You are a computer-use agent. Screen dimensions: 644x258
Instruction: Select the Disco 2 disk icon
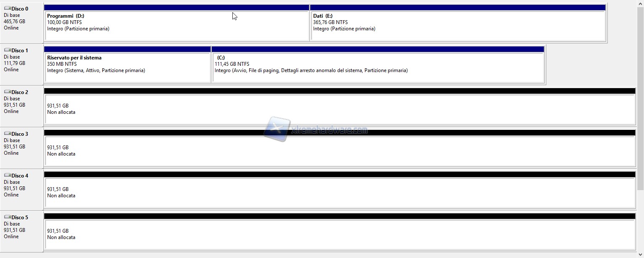point(7,92)
